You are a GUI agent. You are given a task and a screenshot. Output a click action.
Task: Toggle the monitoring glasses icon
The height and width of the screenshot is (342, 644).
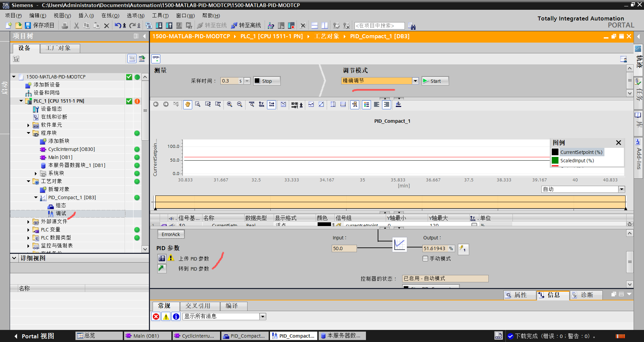point(156,59)
